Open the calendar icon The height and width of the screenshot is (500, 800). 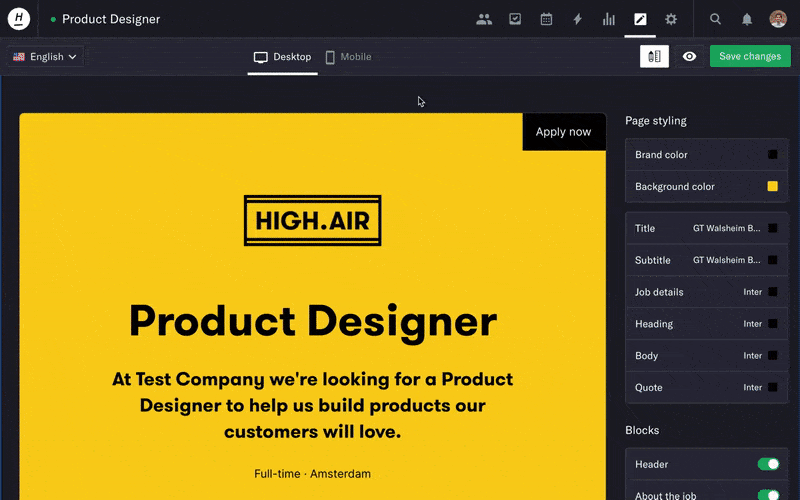point(546,19)
